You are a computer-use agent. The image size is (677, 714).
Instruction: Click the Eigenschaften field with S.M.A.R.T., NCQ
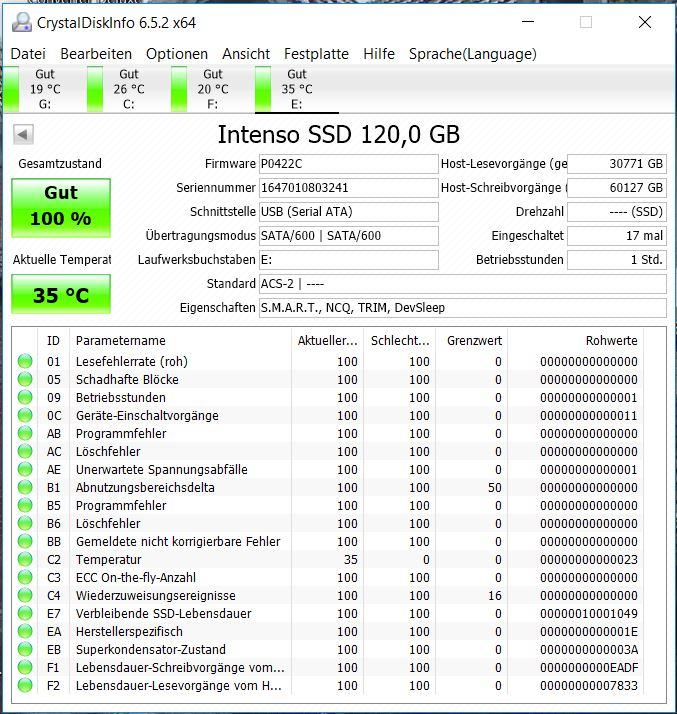[463, 308]
